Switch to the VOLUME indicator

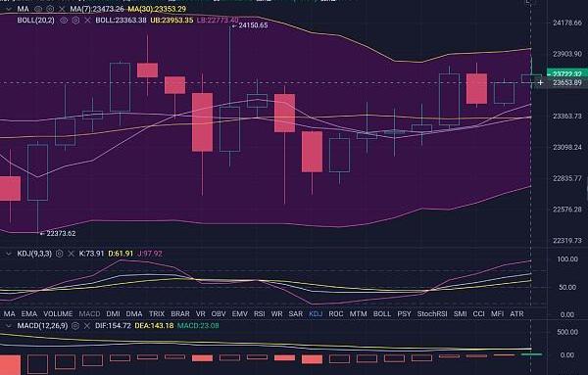pyautogui.click(x=58, y=314)
